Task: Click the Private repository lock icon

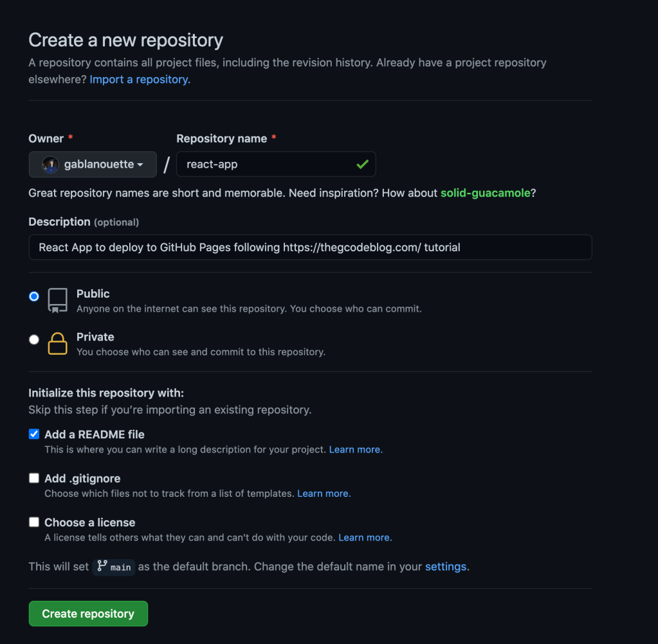Action: [57, 343]
